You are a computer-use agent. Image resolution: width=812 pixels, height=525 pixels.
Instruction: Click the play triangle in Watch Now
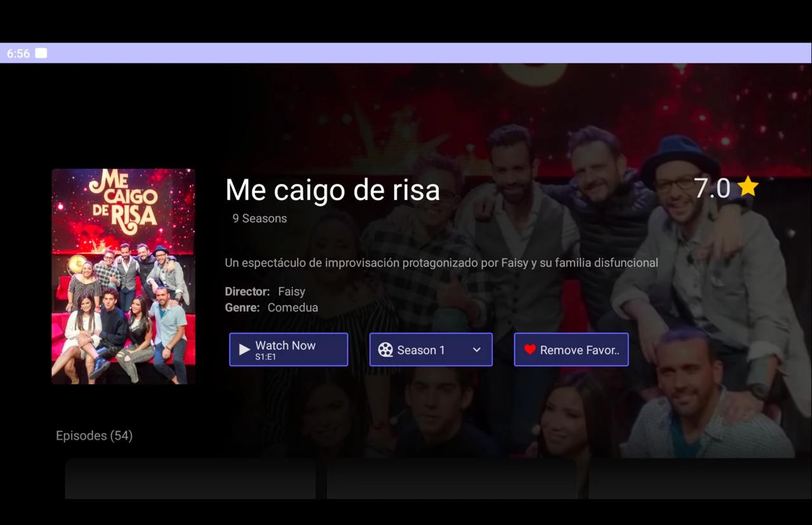pos(244,350)
